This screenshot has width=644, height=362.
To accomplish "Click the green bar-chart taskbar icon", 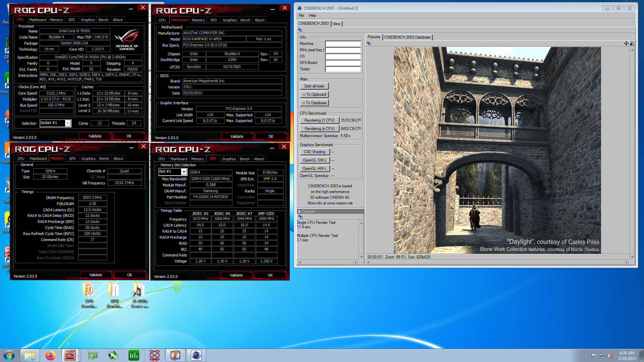I will [x=134, y=355].
